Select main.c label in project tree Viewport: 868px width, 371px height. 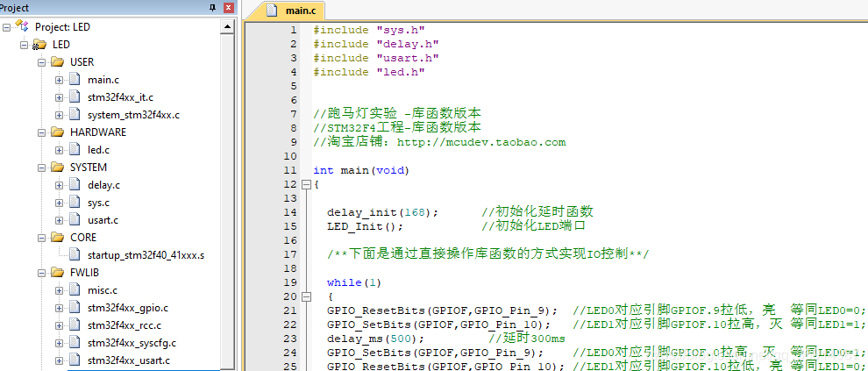tap(103, 80)
